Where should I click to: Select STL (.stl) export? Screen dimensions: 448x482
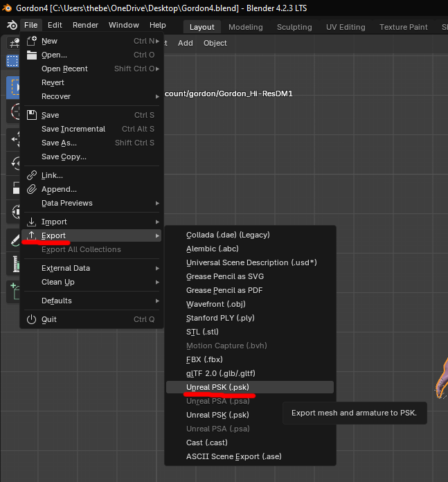(x=250, y=332)
